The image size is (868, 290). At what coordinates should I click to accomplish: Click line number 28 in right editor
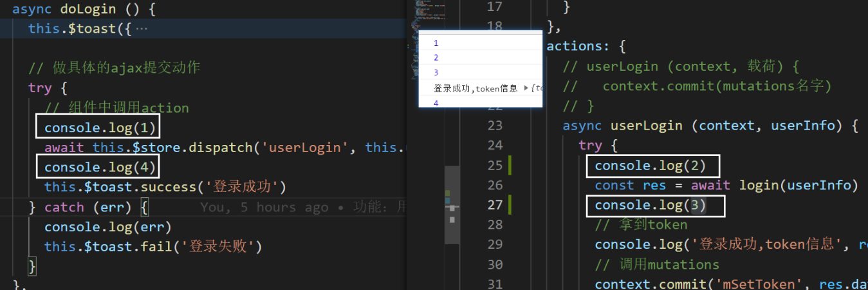(494, 225)
